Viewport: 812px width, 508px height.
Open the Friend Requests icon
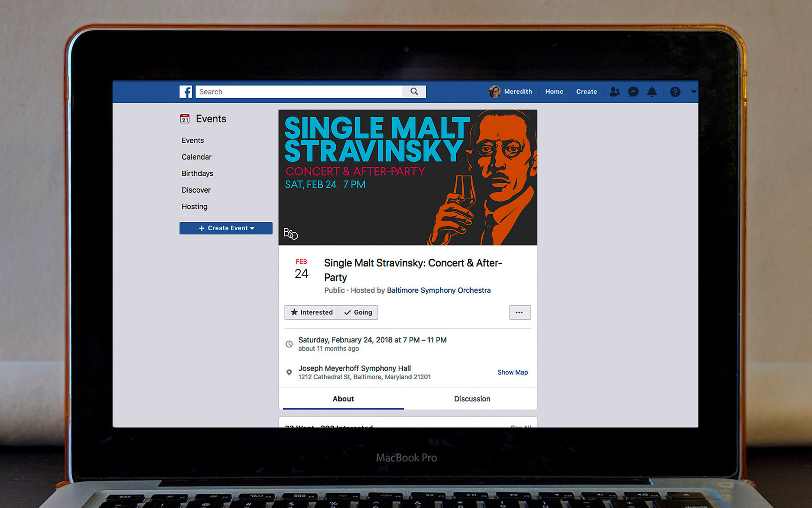[614, 91]
